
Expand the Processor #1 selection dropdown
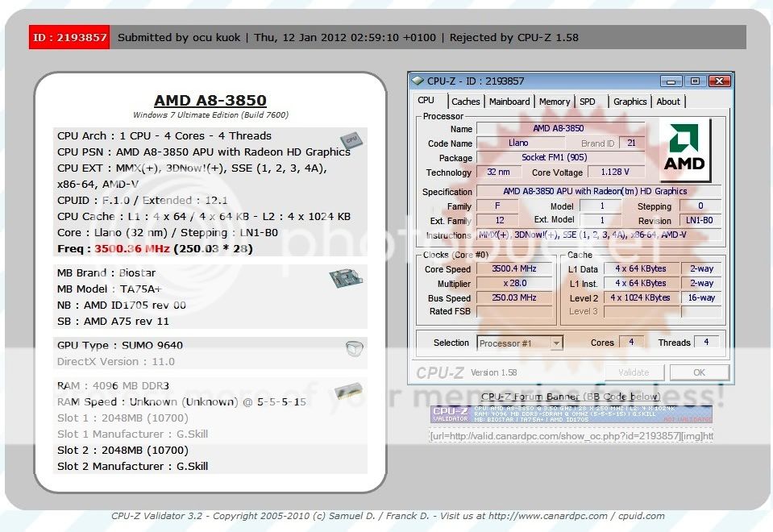556,343
